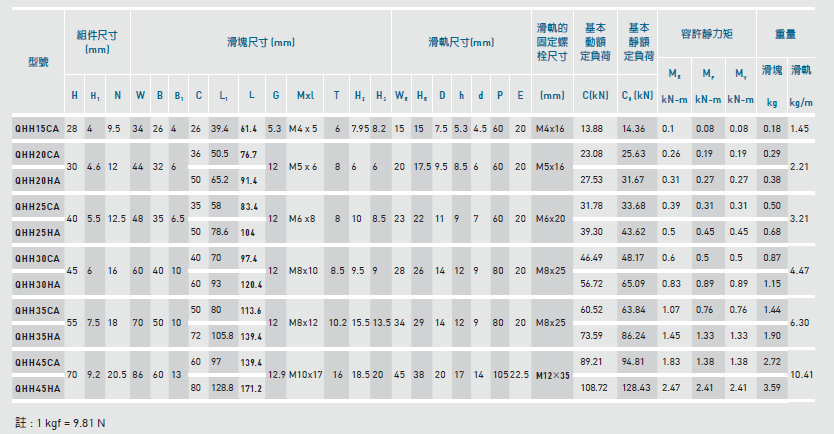The height and width of the screenshot is (434, 834).
Task: Click the rail weight value 6.30
Action: coord(799,322)
